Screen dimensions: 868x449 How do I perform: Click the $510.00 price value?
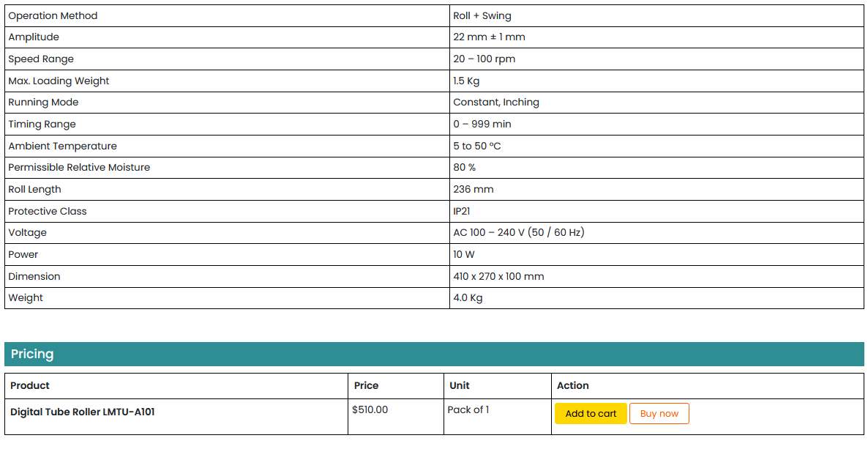tap(370, 409)
